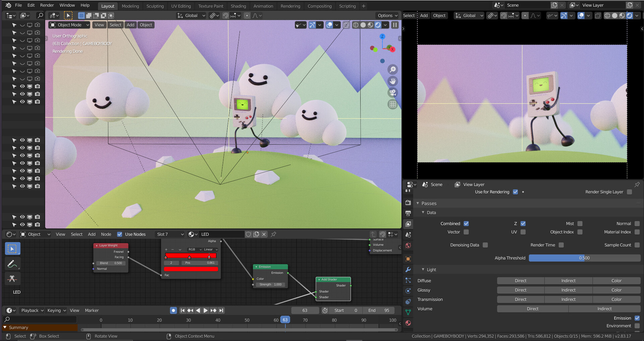
Task: Enable Diffuse Direct light pass
Action: click(521, 281)
